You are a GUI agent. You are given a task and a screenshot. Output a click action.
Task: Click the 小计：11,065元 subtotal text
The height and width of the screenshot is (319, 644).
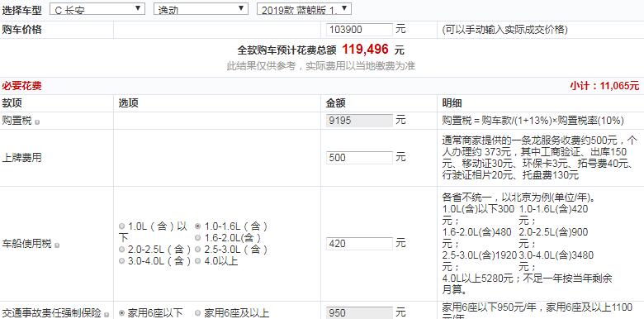click(x=604, y=86)
